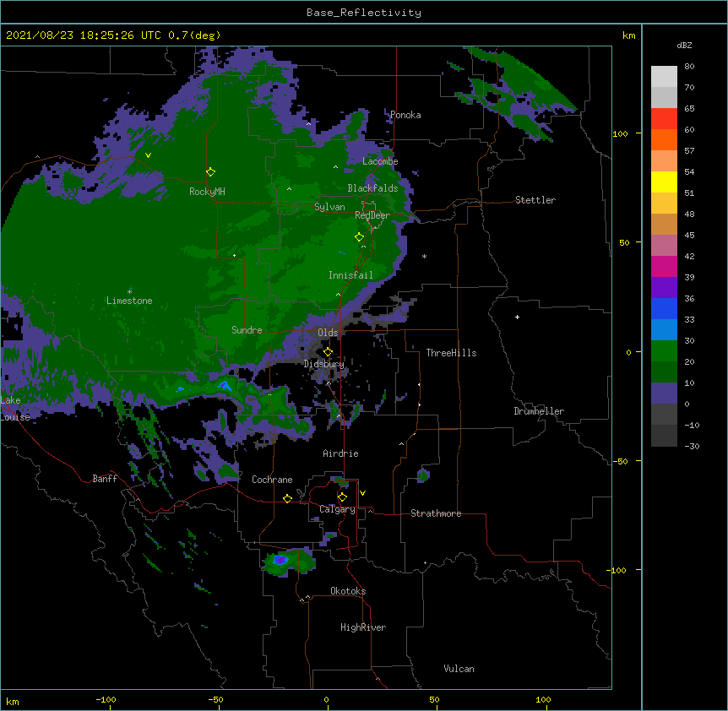Select the Sylvan label

[329, 207]
